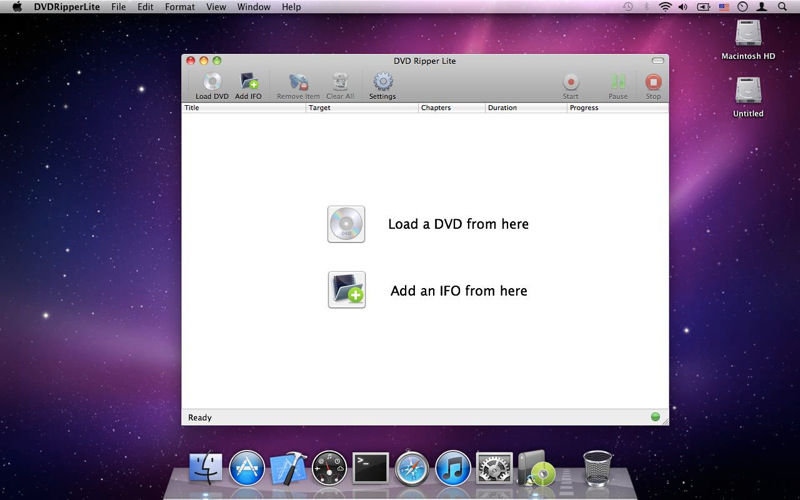Launch Xcode from the Dock

click(x=288, y=467)
